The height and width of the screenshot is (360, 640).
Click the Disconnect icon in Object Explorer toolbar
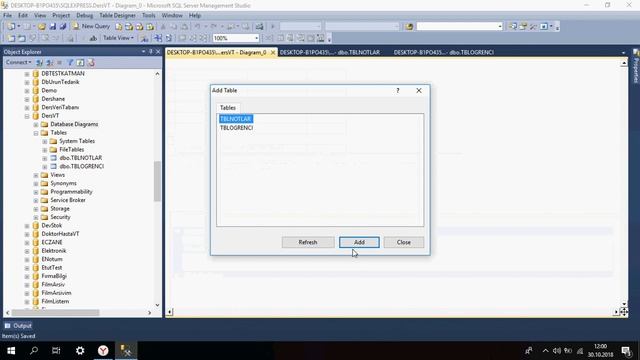coord(49,62)
